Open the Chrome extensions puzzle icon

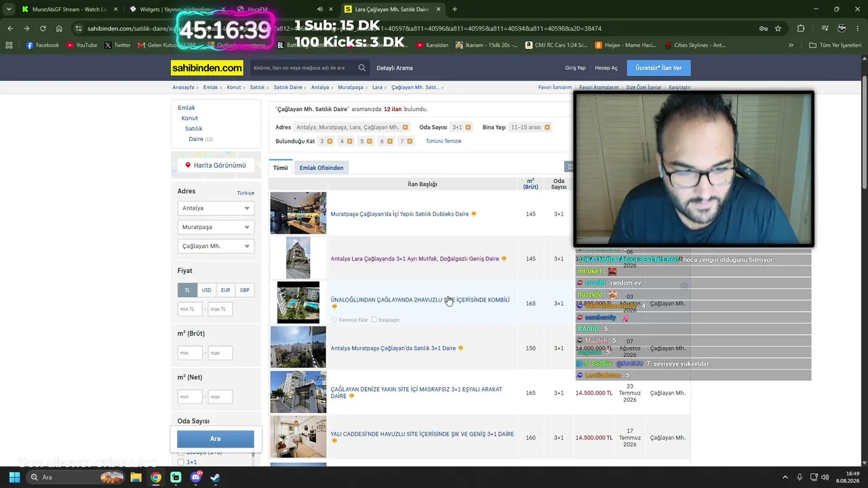(x=801, y=28)
